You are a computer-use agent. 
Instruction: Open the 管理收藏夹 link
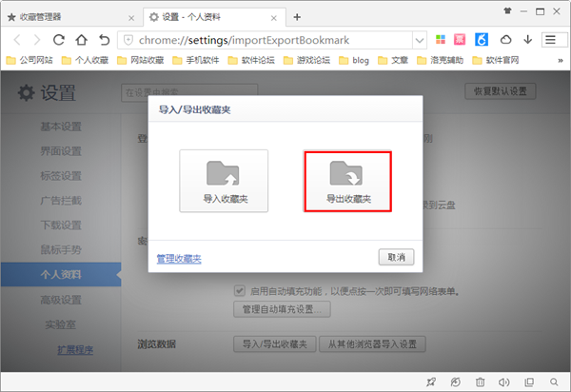[179, 258]
